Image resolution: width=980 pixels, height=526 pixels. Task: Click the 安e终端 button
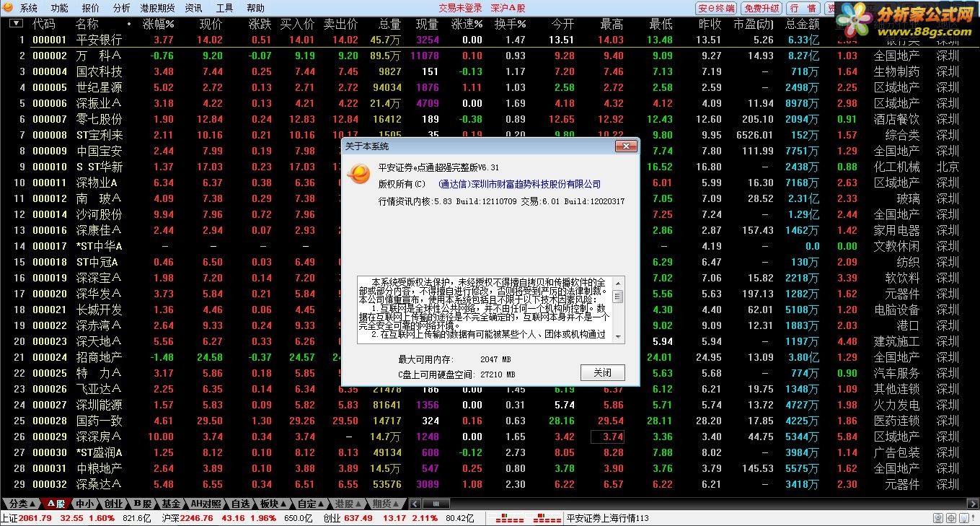click(x=715, y=8)
